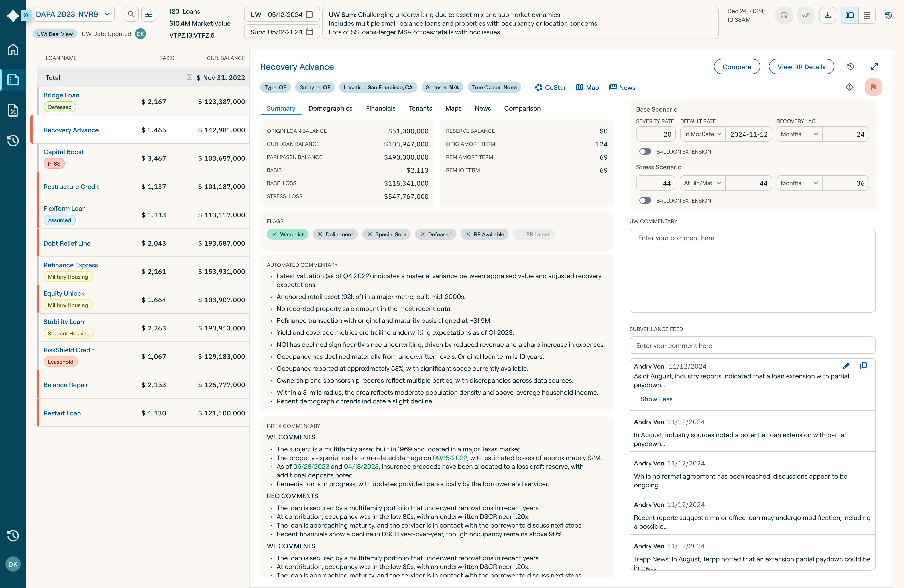Enable Stress Scenario balloon extension toggle

point(645,201)
